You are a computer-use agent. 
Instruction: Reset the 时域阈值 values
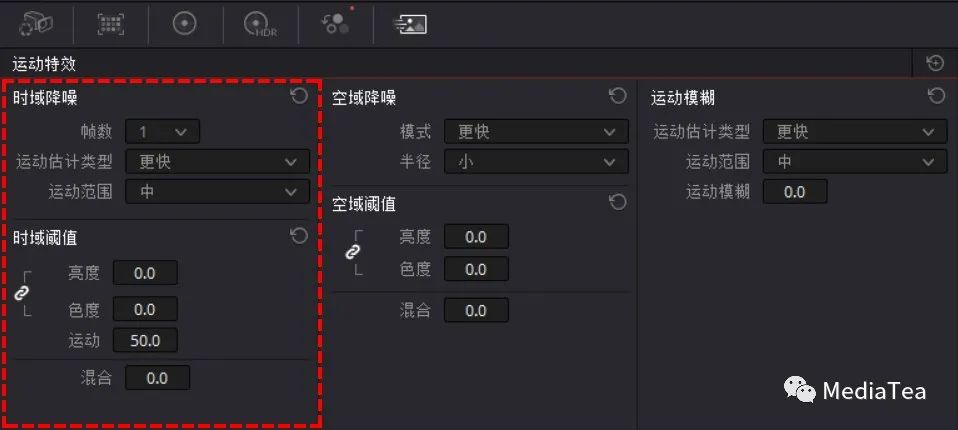(x=299, y=236)
